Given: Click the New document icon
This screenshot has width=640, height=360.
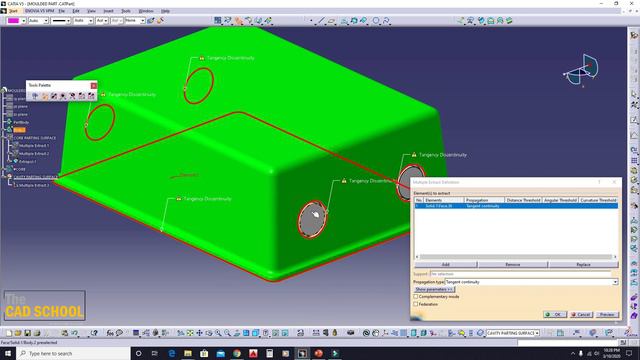Looking at the screenshot, I should 9,333.
